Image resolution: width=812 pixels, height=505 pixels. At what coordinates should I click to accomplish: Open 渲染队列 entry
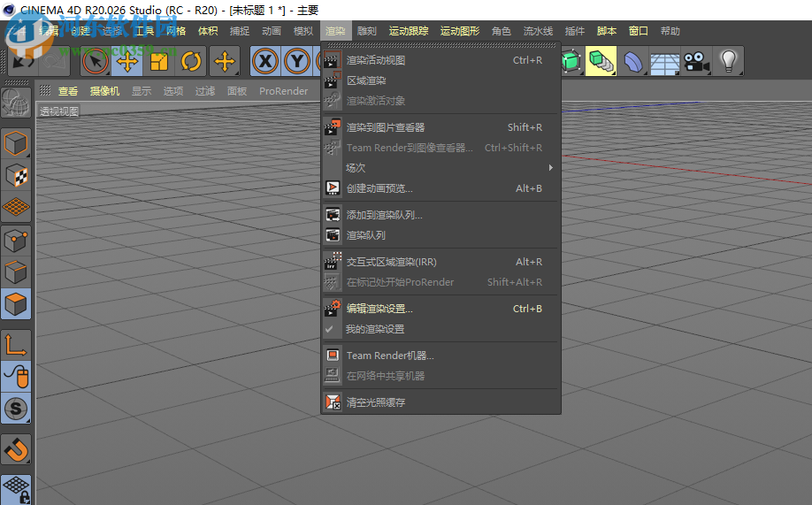coord(440,235)
